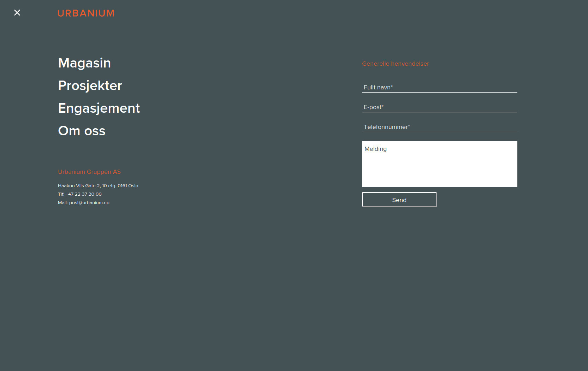This screenshot has height=371, width=588.
Task: Tap the phone number +47 22 37 20 00
Action: 84,194
